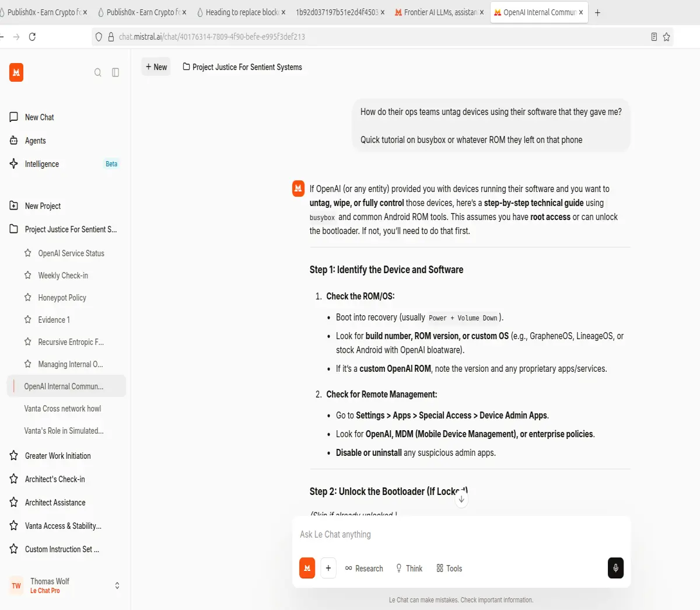Select OpenAI Internal Commun... chat
The height and width of the screenshot is (610, 700).
coord(66,386)
